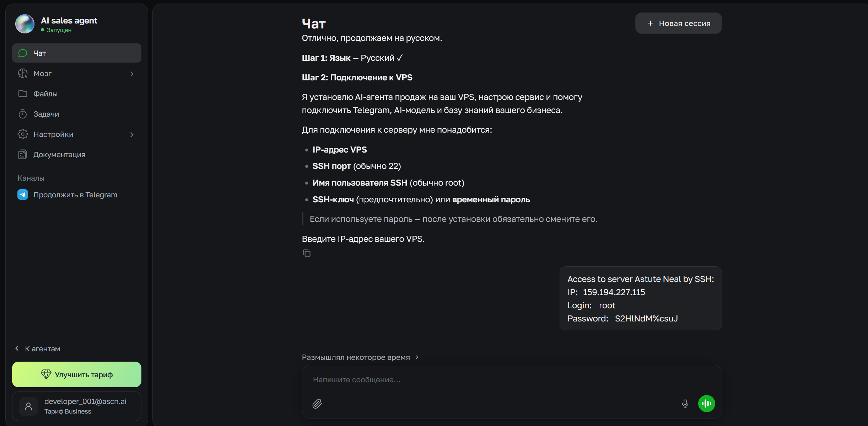Start a Новая сессия
The image size is (868, 426).
tap(678, 23)
